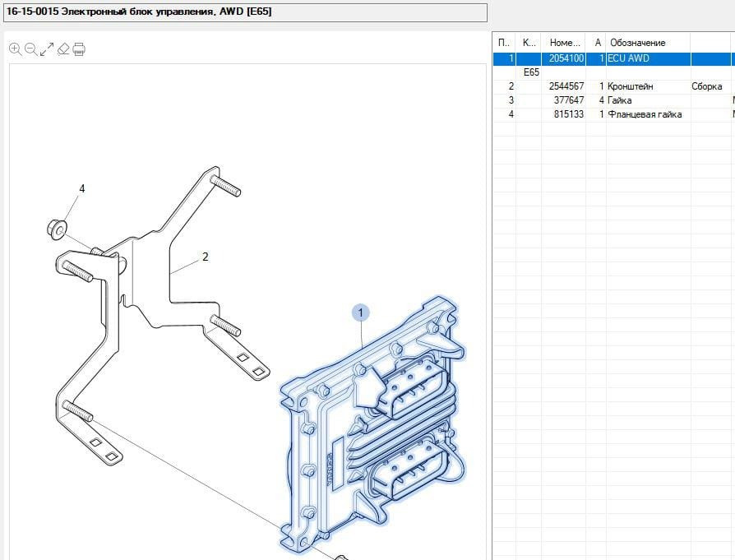
Task: Select the Фланцевая гайка part row
Action: pyautogui.click(x=645, y=114)
